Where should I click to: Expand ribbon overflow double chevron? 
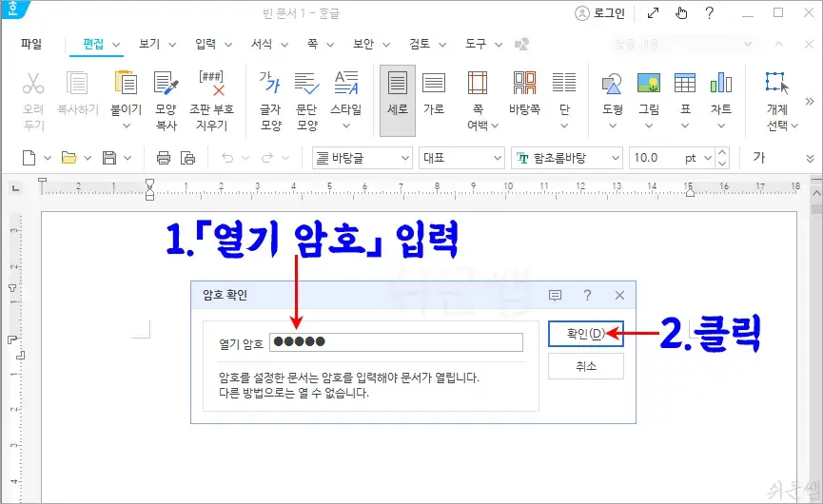(x=810, y=101)
